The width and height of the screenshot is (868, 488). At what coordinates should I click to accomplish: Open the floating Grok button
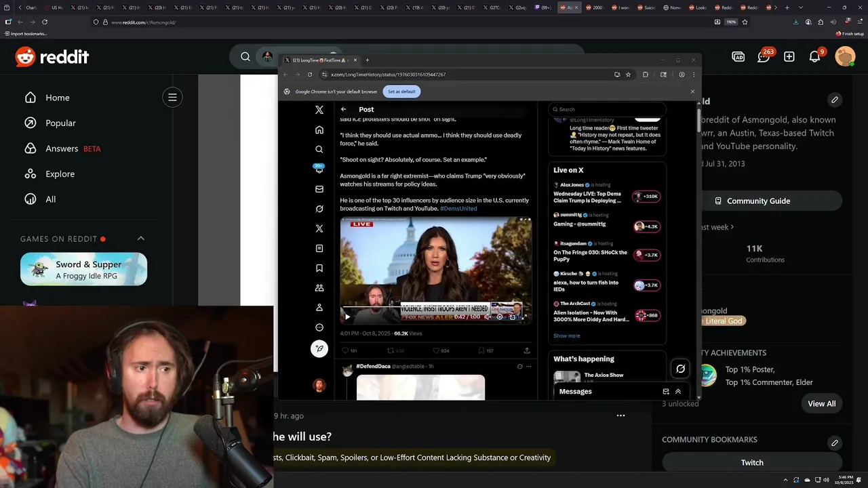pyautogui.click(x=680, y=369)
